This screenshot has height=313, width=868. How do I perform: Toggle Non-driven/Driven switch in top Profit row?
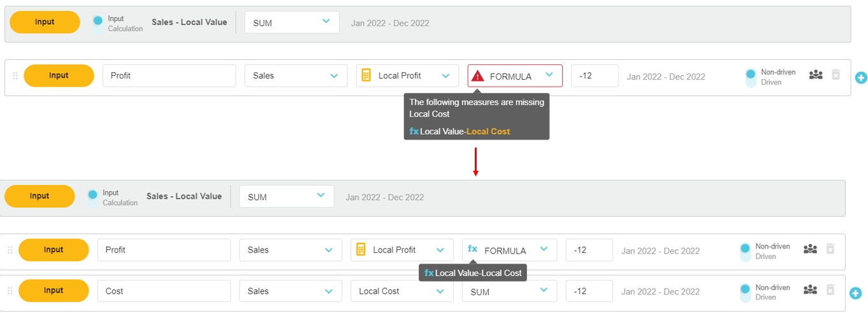(x=751, y=77)
